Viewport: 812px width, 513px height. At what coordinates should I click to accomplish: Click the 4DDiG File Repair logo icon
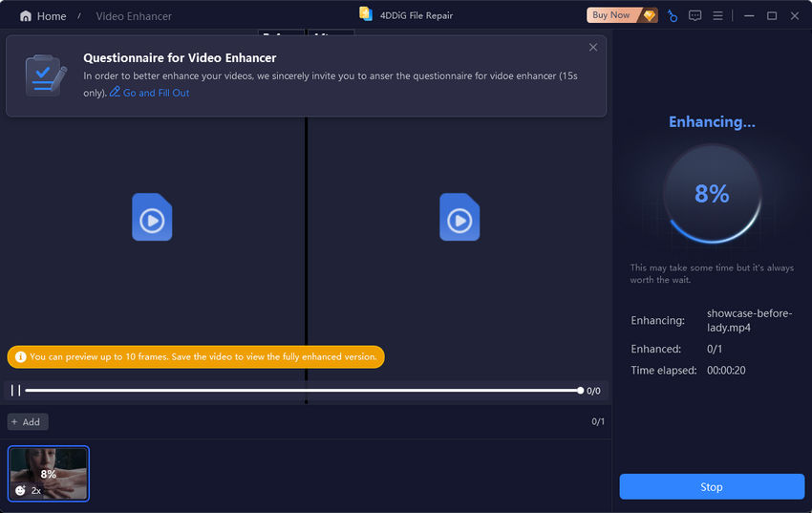click(x=366, y=14)
